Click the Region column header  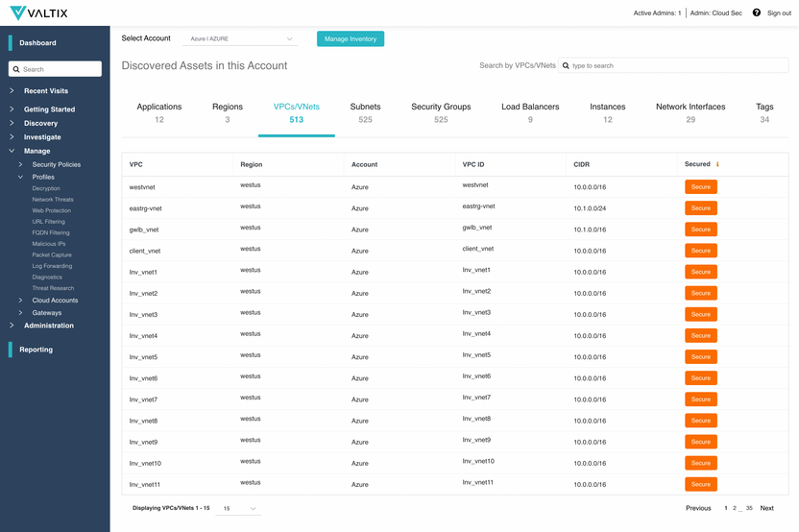point(252,164)
